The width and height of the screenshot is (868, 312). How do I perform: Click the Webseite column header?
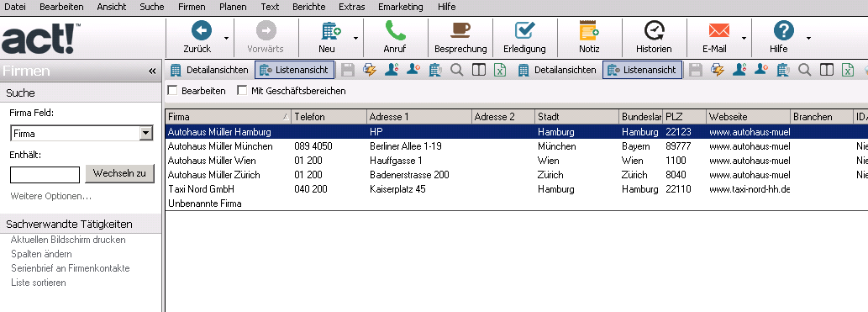point(749,117)
